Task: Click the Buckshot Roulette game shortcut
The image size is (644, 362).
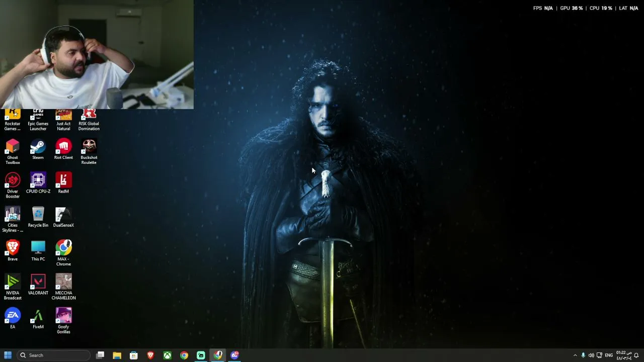Action: coord(89,152)
